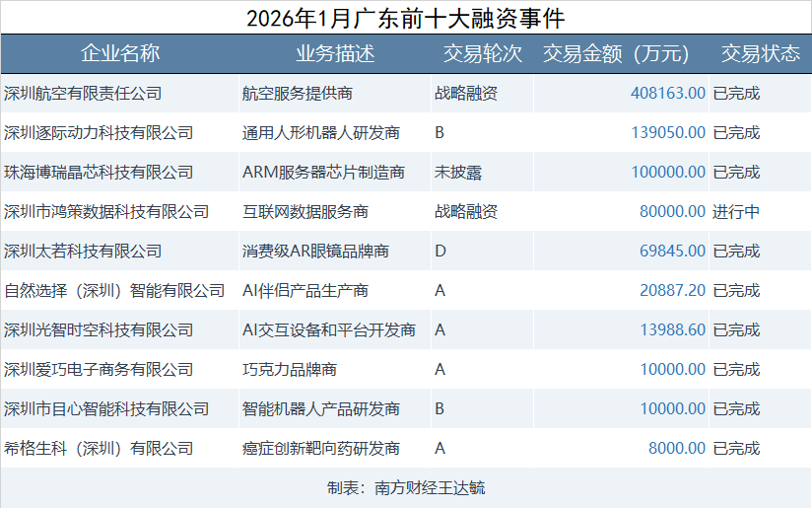Click the footer credit 制表：南方财经王达毓
Screen dimensions: 812x508
[x=405, y=488]
